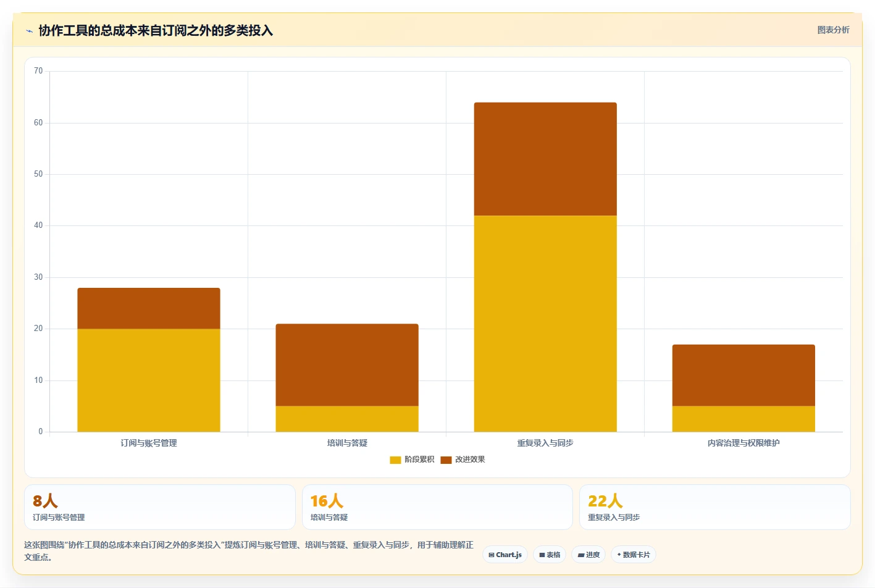Image resolution: width=875 pixels, height=588 pixels.
Task: Click the description paragraph below the cards
Action: [249, 551]
